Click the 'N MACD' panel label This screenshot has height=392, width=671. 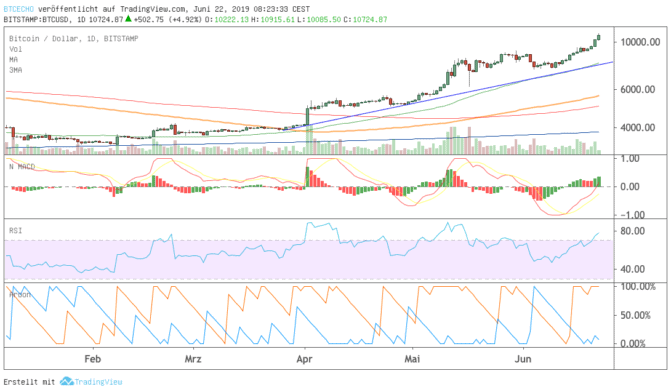pyautogui.click(x=22, y=166)
